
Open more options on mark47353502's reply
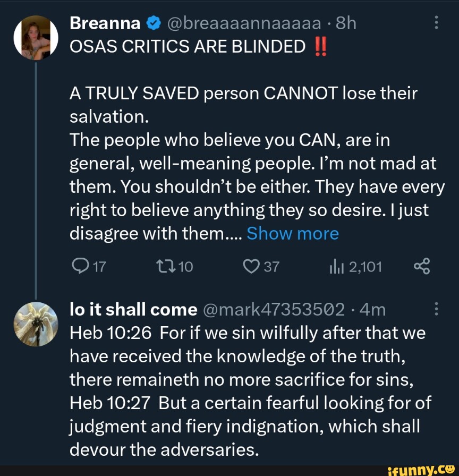coord(437,309)
